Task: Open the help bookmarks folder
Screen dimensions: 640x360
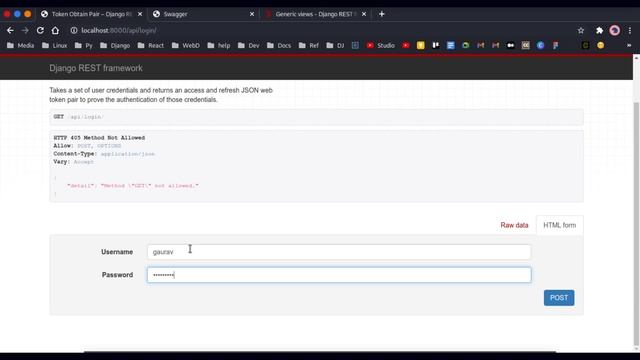Action: (219, 45)
